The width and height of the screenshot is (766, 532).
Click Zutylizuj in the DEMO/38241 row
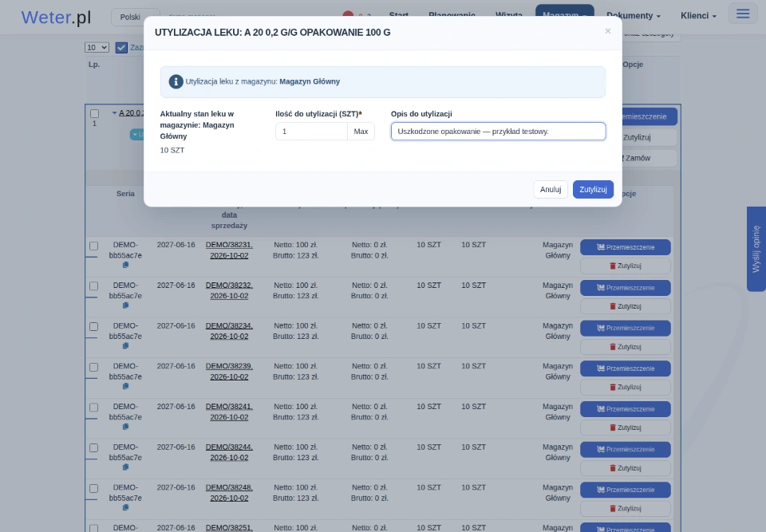[626, 428]
